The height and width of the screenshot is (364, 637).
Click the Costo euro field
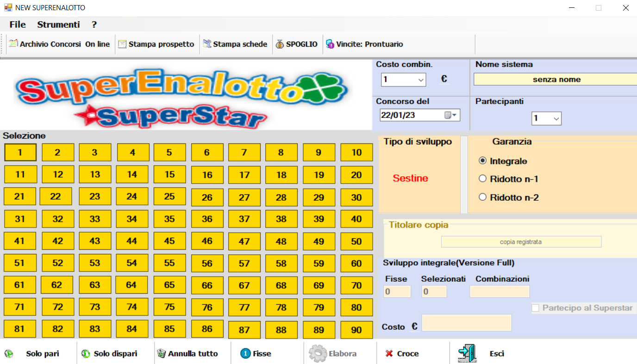pyautogui.click(x=467, y=323)
